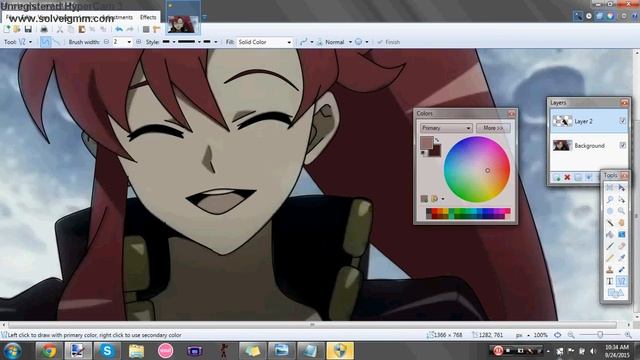Viewport: 640px width, 360px height.
Task: Select the Clone Stamp tool
Action: [x=610, y=269]
